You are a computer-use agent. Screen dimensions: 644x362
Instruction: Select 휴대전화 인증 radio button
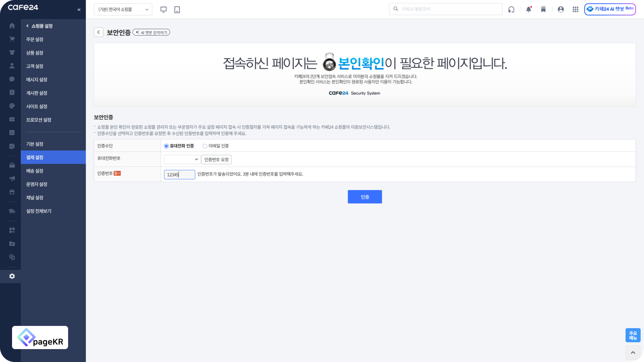tap(166, 146)
